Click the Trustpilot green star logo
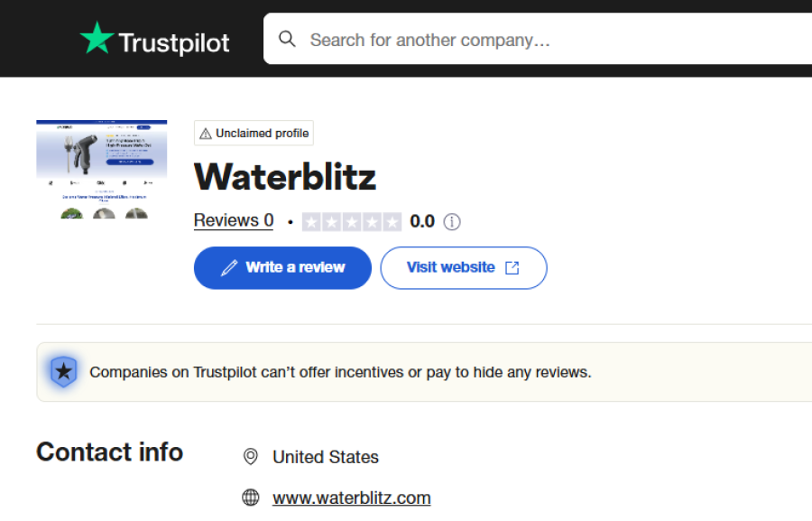The height and width of the screenshot is (521, 812). point(97,38)
